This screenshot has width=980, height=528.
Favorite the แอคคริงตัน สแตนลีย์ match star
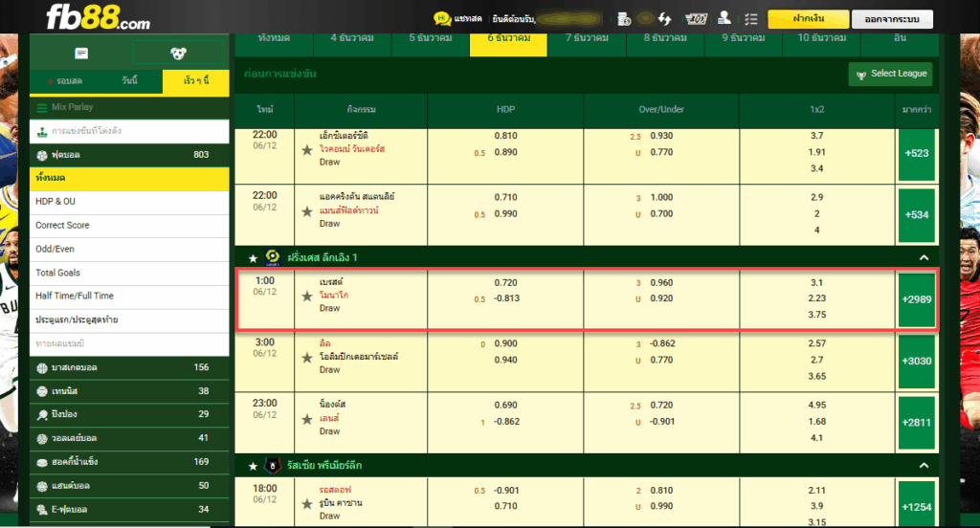[307, 211]
